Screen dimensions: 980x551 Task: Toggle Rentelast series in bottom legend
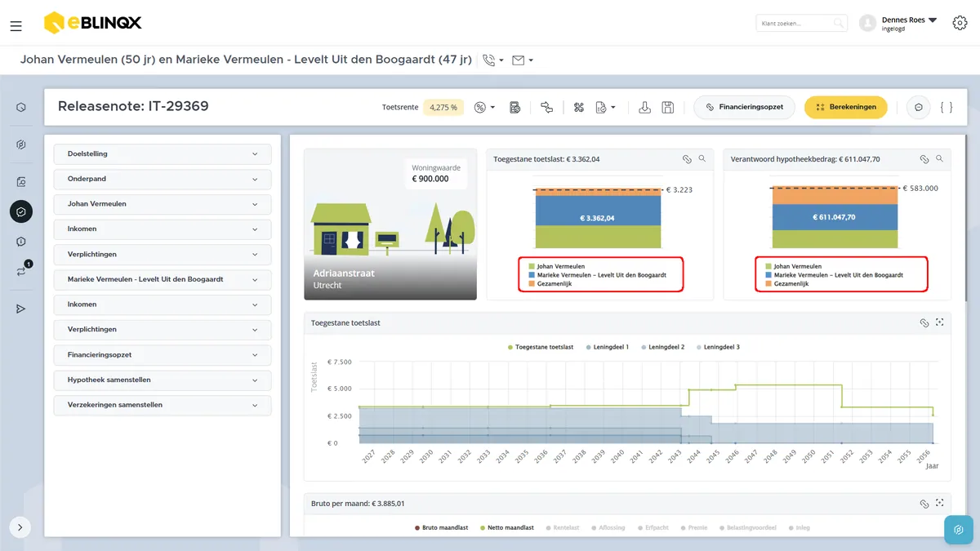click(x=562, y=527)
